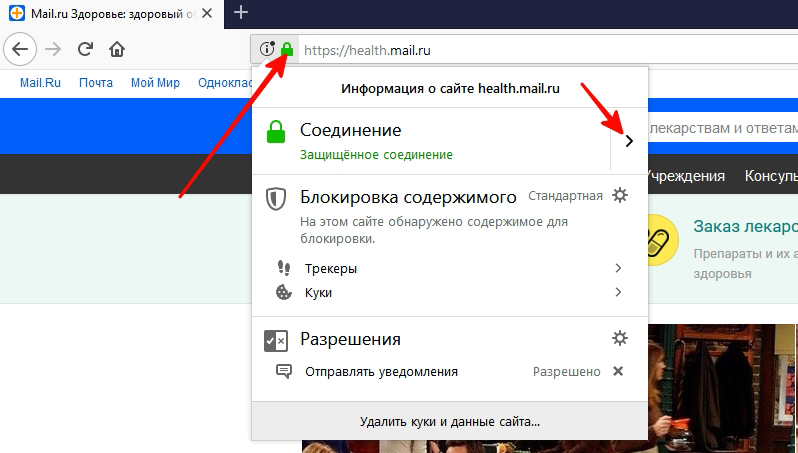Viewport: 798px width, 453px height.
Task: Click the trackers footprints icon
Action: pyautogui.click(x=283, y=268)
